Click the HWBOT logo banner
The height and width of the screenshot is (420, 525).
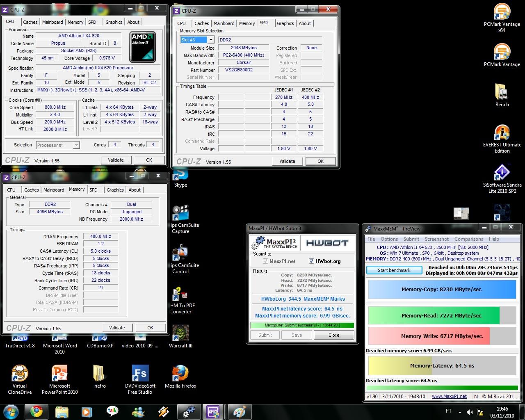(327, 243)
